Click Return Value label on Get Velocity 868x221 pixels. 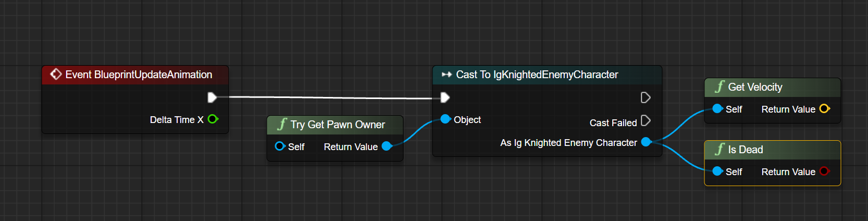[x=788, y=109]
